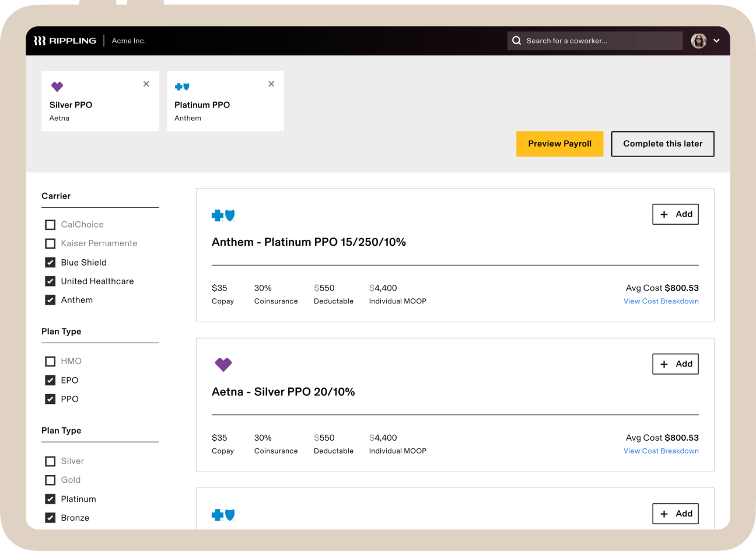Click the Acme Inc. company name
The height and width of the screenshot is (551, 756).
(129, 41)
